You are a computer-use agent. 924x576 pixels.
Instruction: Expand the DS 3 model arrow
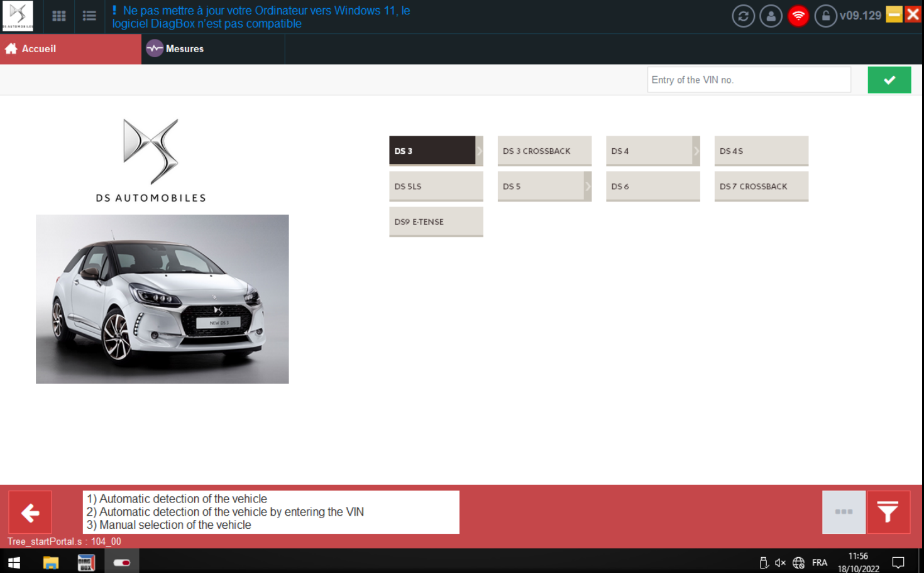point(479,151)
